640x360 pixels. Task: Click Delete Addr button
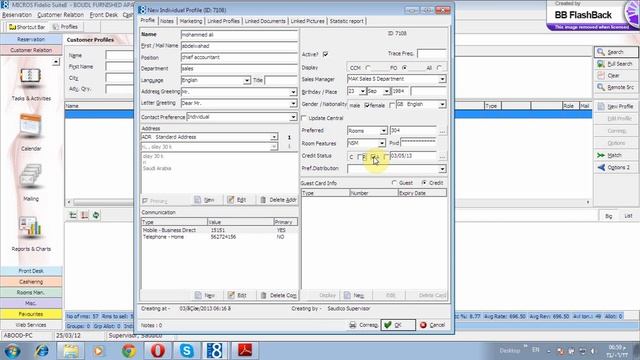278,200
